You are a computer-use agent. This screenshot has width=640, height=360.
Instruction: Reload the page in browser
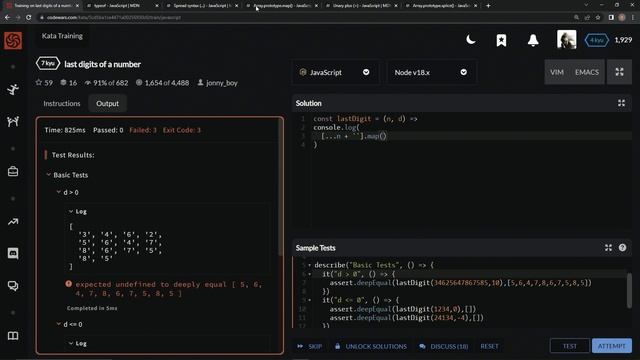point(28,18)
